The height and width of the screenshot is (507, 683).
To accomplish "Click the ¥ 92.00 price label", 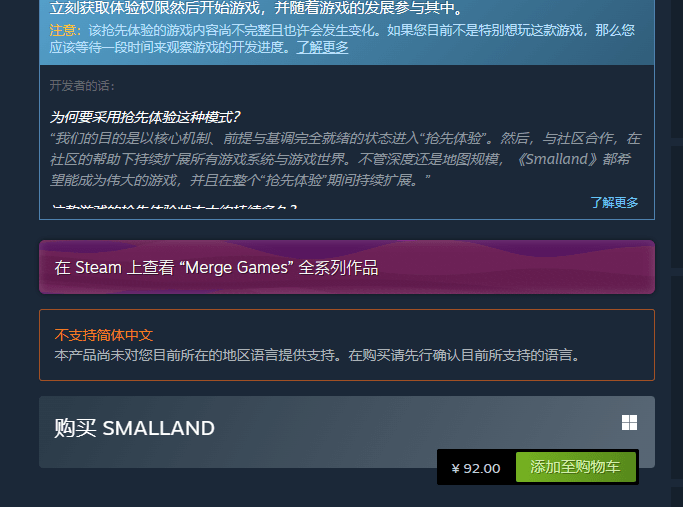I will [476, 469].
